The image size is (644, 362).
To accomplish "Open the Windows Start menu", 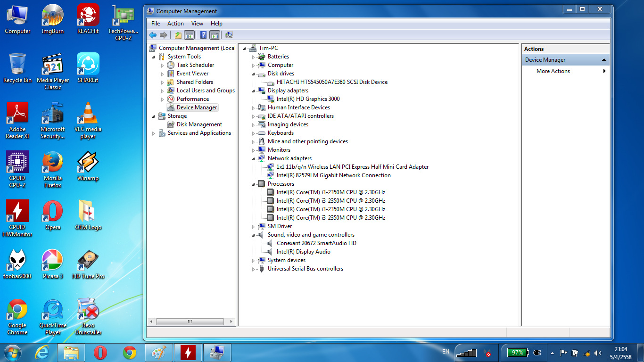I will [x=12, y=352].
